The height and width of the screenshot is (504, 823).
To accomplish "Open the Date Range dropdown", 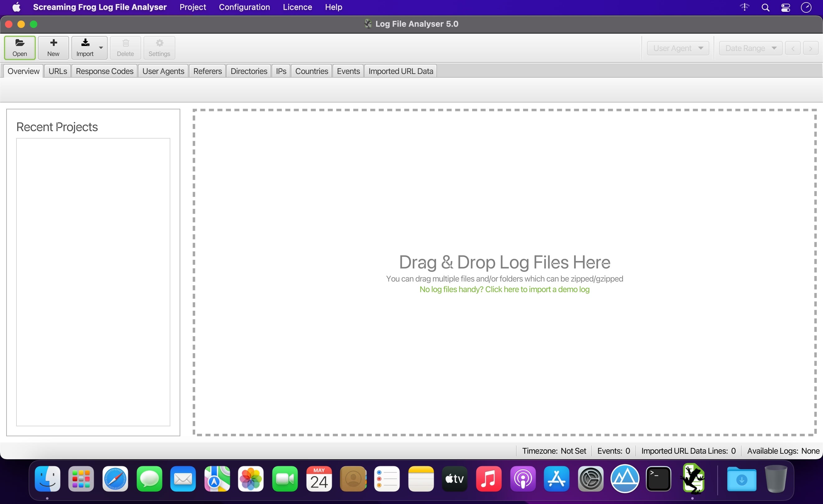I will (751, 48).
